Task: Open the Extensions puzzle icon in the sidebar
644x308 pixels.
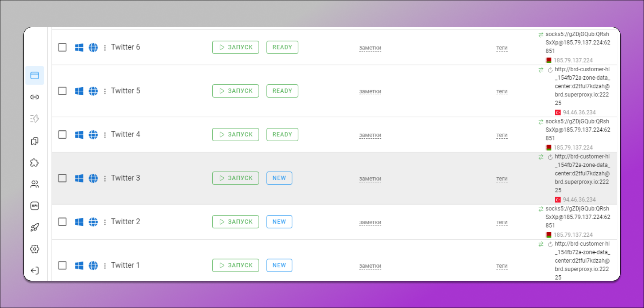Action: [x=35, y=163]
